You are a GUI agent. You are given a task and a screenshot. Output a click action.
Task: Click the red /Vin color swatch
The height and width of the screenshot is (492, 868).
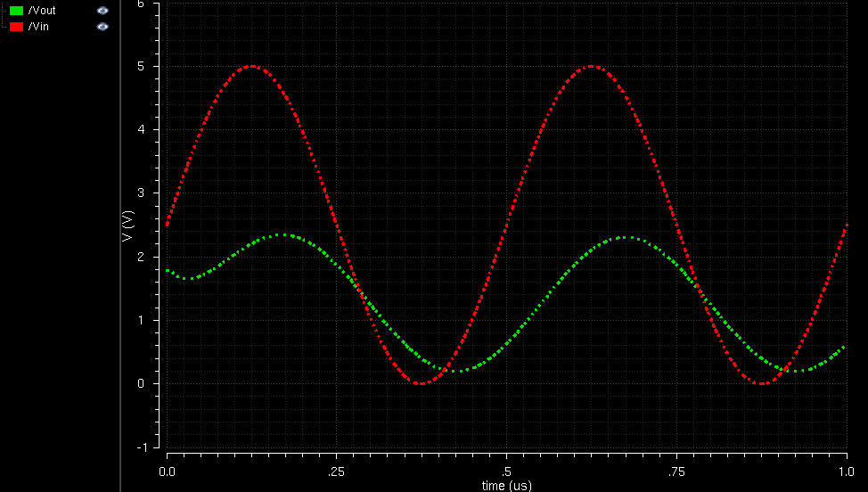17,27
